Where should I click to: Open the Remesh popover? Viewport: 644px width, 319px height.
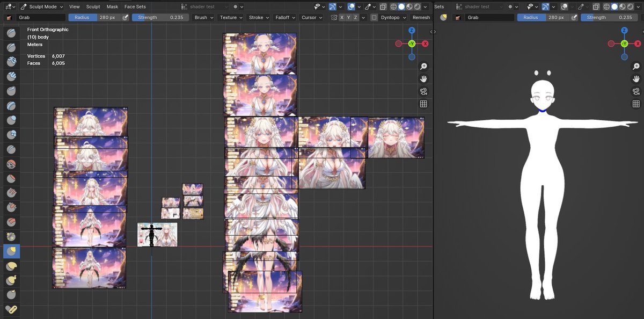point(421,18)
